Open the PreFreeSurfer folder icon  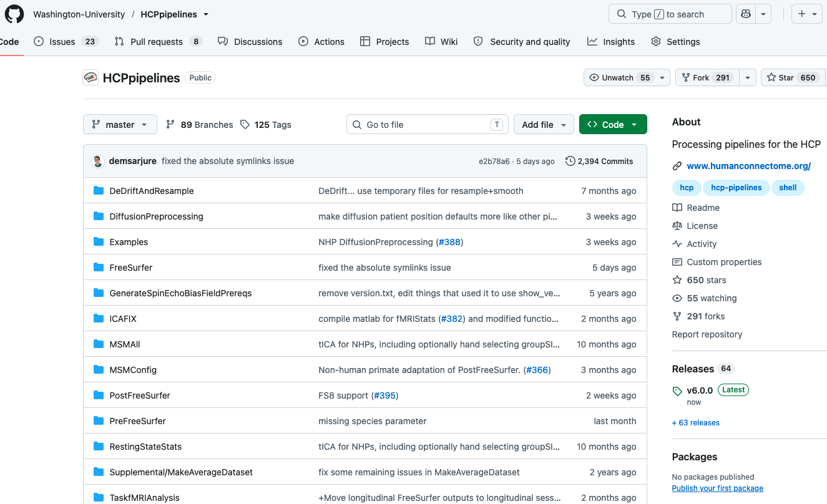99,421
